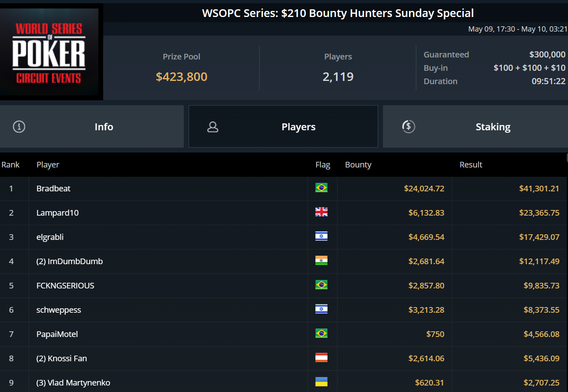
Task: Click the Flag column header
Action: click(323, 165)
